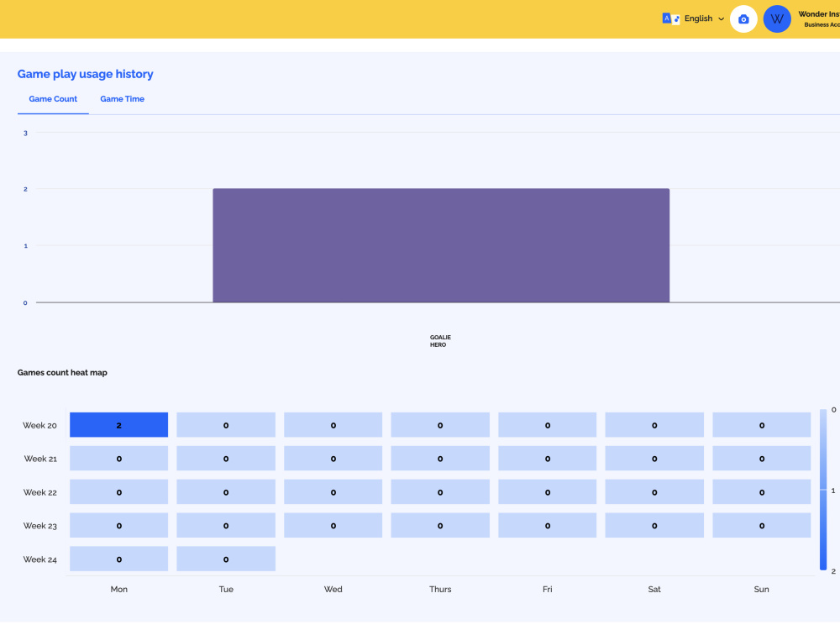Viewport: 840px width, 630px height.
Task: Click Week 21 Monday heat map cell
Action: (x=119, y=459)
